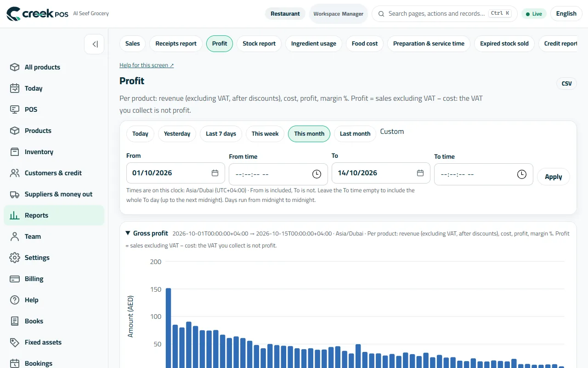The image size is (588, 368).
Task: Click the All products box icon
Action: (15, 67)
